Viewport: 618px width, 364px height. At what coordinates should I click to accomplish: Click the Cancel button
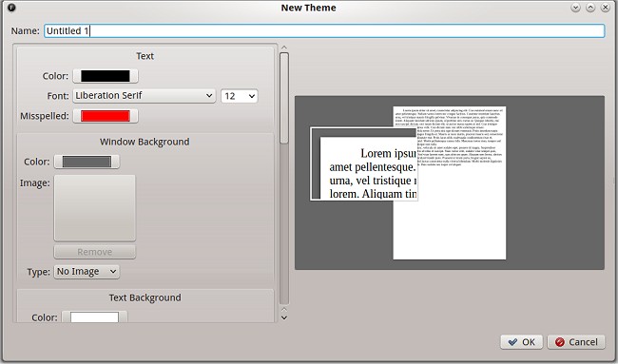[x=576, y=342]
